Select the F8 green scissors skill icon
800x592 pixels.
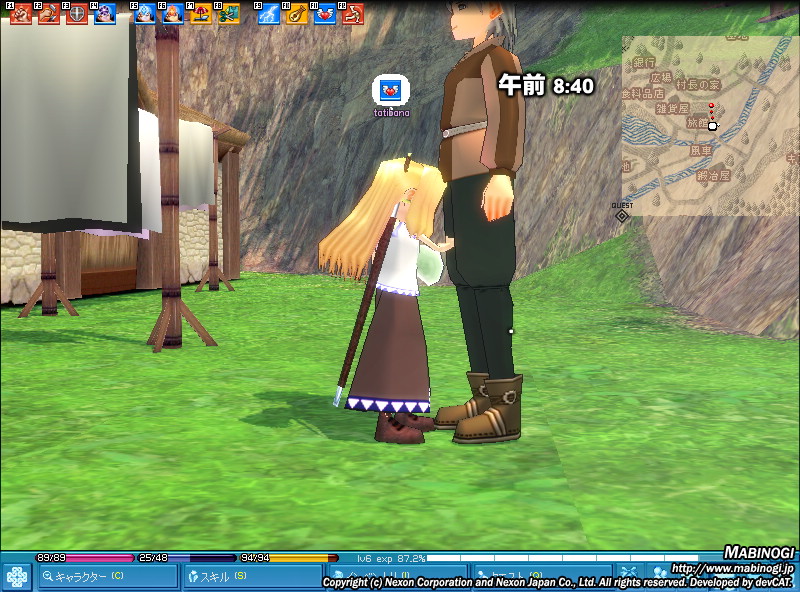tap(229, 14)
